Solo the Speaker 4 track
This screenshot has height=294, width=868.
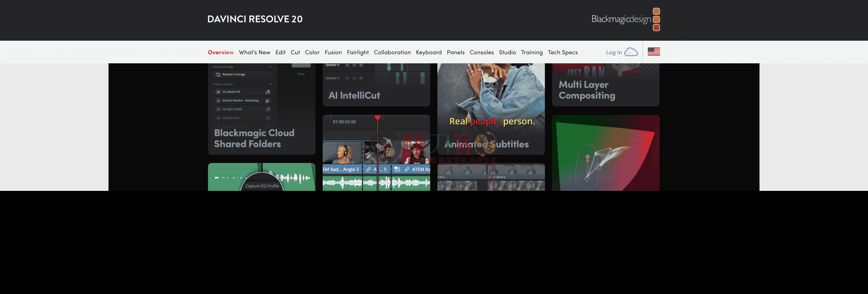click(354, 65)
